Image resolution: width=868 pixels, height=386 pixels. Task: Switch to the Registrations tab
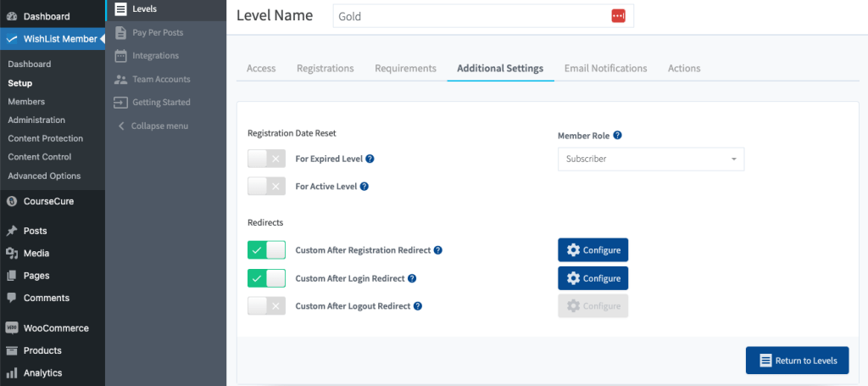pyautogui.click(x=325, y=68)
